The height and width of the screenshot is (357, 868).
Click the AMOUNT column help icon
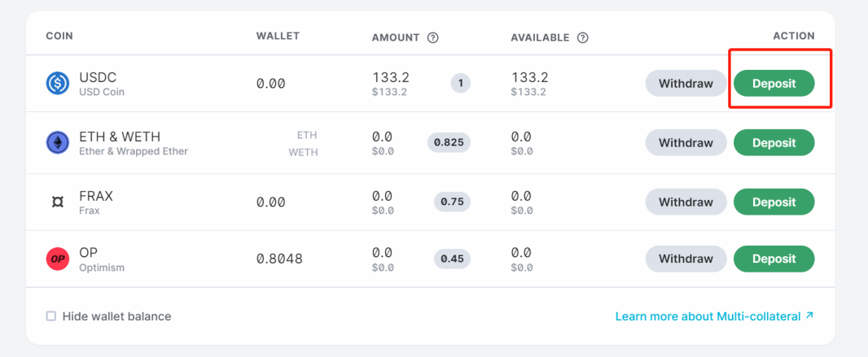[x=433, y=37]
